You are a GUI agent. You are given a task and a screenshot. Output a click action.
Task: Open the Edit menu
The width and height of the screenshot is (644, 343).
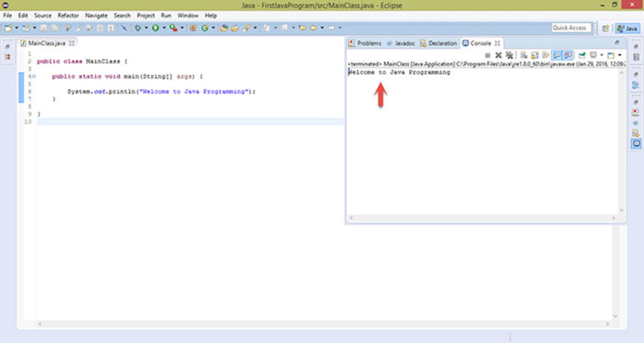(23, 15)
